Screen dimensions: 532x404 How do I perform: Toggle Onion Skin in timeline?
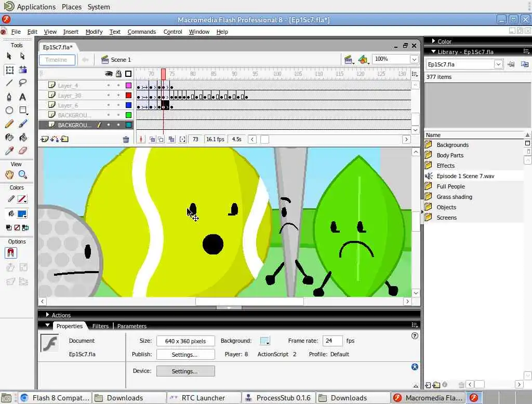click(152, 139)
